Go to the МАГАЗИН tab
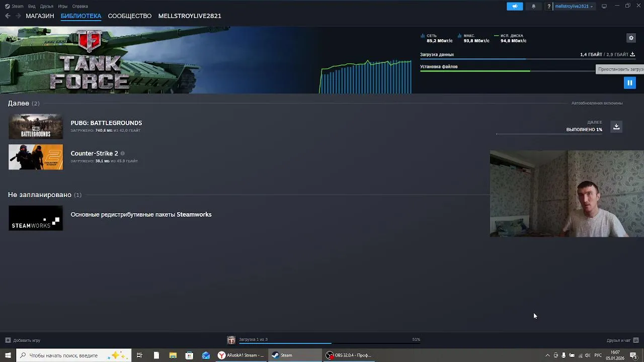Screen dimensions: 644x362 point(40,16)
